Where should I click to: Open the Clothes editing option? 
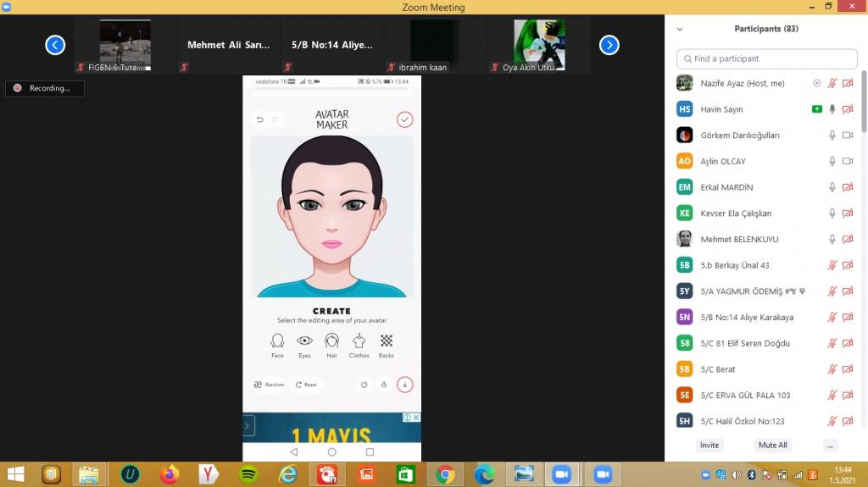[x=359, y=344]
